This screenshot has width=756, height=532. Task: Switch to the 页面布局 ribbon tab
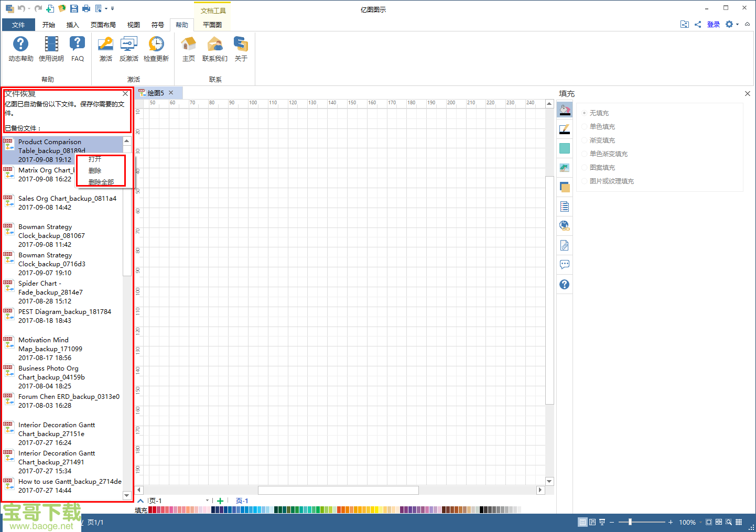103,25
